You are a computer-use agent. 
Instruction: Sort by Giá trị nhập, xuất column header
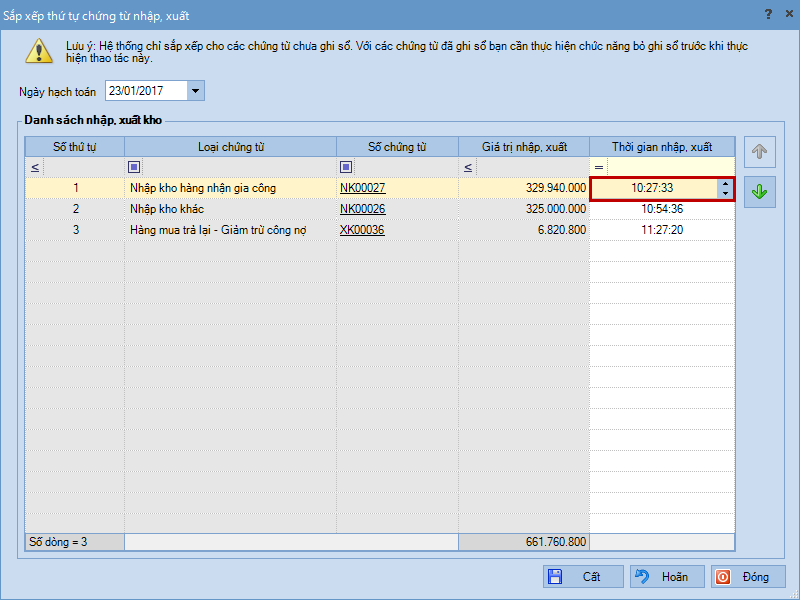click(x=523, y=147)
